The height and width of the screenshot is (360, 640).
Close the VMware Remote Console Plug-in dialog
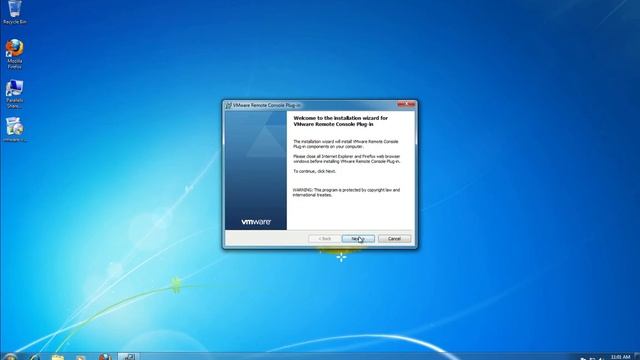click(406, 104)
